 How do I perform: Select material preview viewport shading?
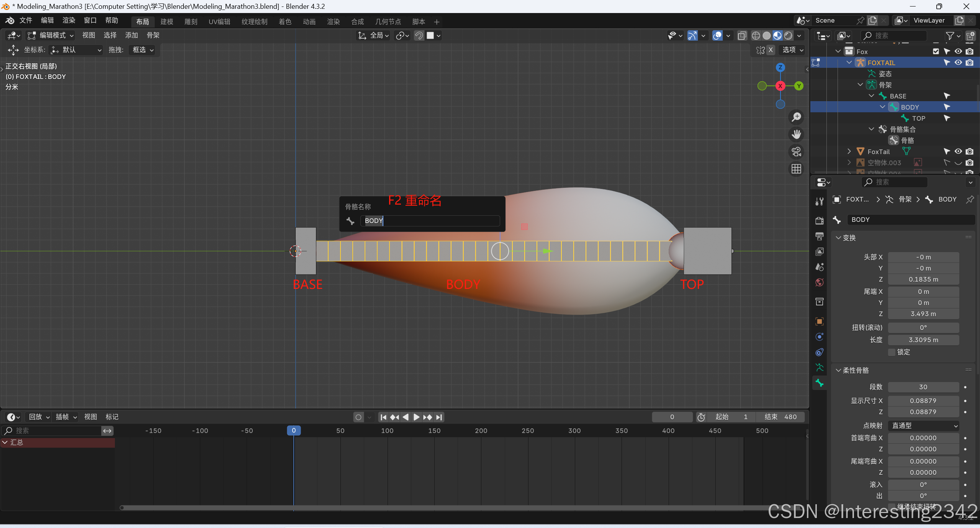pos(777,36)
